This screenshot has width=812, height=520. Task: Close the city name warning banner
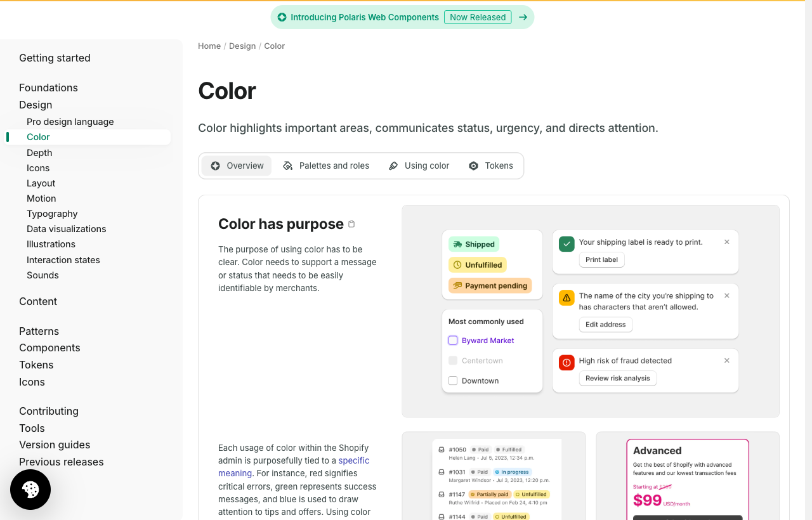click(727, 296)
